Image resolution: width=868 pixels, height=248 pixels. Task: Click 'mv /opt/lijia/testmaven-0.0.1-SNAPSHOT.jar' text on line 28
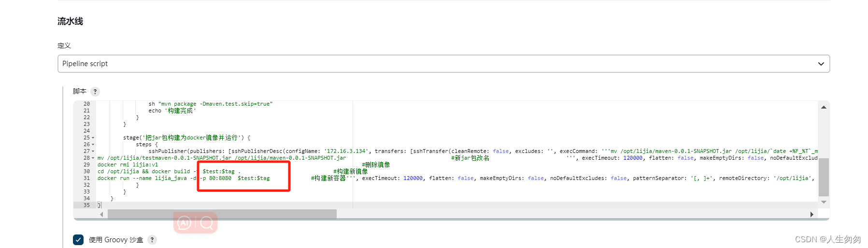[165, 158]
